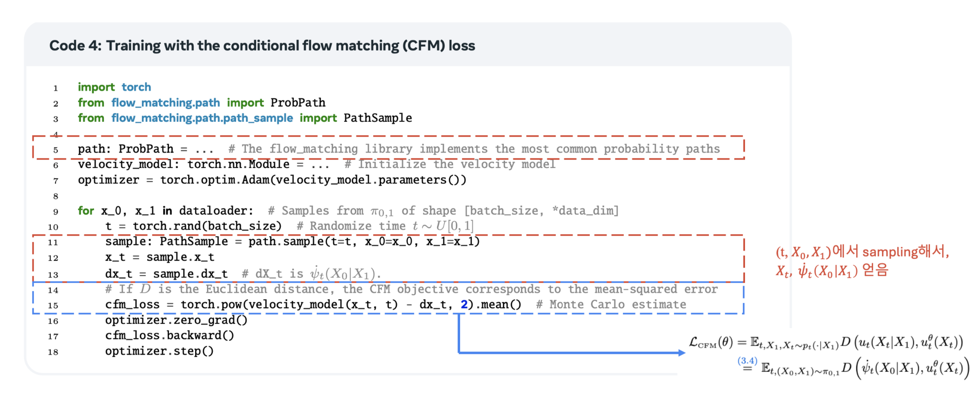Click the PathSample import name on line 3
This screenshot has height=396, width=980.
coord(377,118)
